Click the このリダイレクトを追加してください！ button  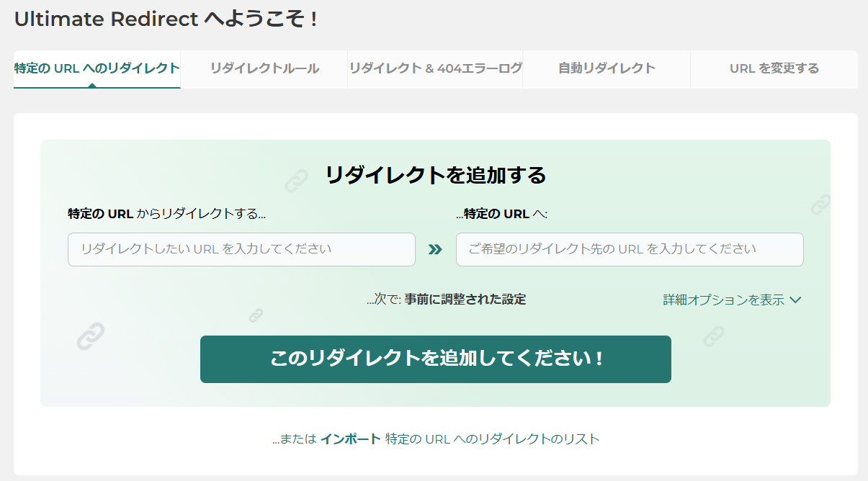point(436,359)
